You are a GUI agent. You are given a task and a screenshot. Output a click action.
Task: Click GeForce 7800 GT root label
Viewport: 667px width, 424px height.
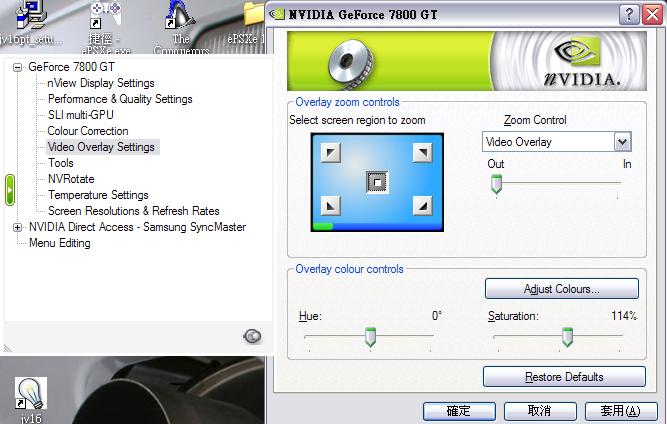pyautogui.click(x=71, y=67)
